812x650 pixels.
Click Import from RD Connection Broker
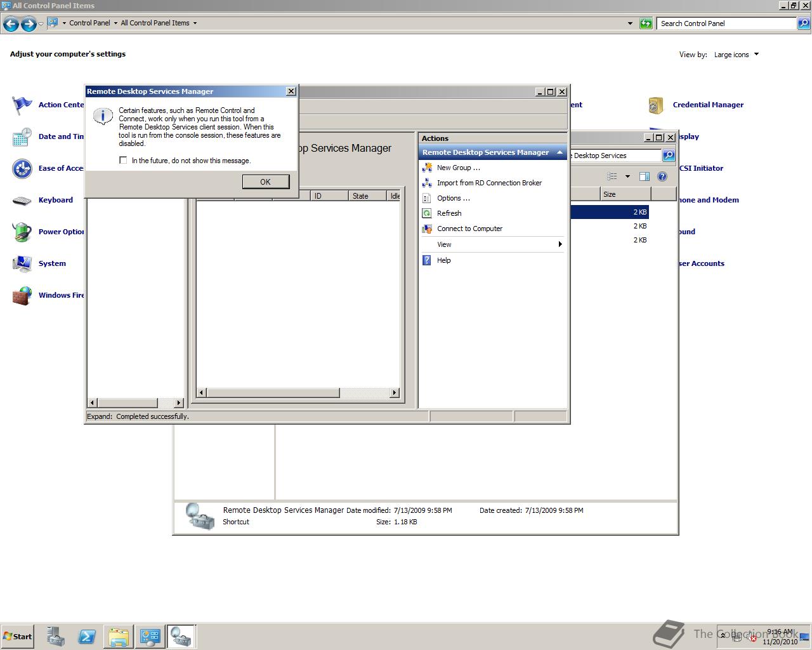tap(489, 183)
